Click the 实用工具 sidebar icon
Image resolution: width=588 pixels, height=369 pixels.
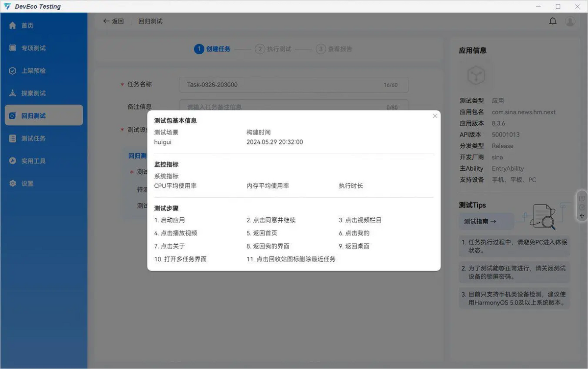pyautogui.click(x=13, y=161)
